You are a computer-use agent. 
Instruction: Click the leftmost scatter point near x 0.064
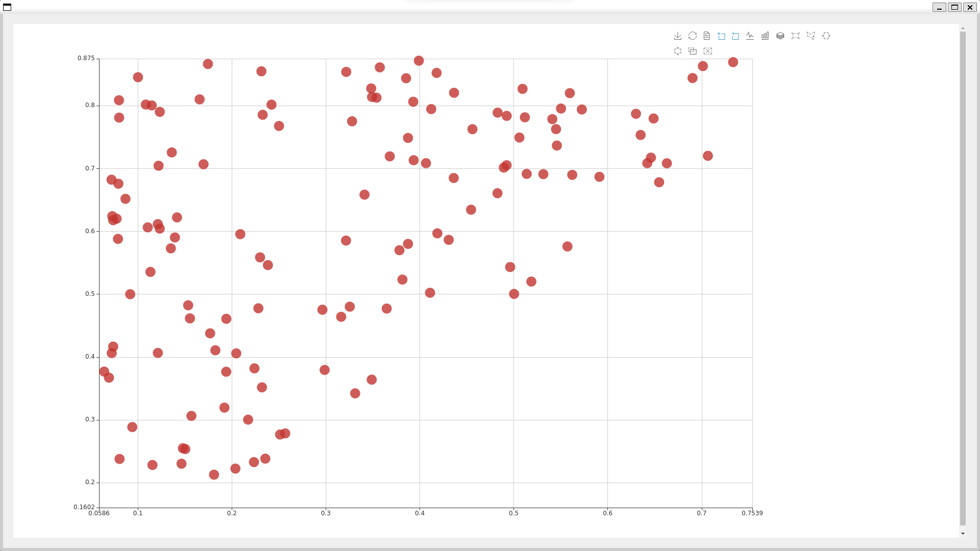[104, 372]
